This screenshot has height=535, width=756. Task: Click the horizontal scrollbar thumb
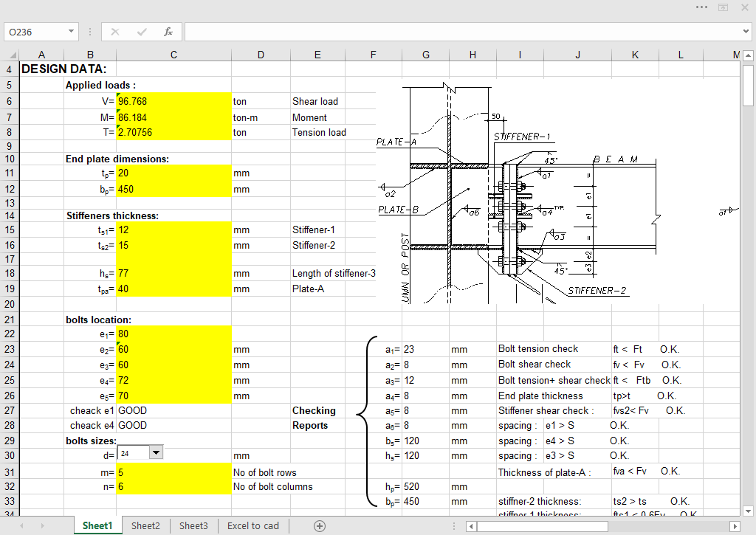pyautogui.click(x=542, y=526)
